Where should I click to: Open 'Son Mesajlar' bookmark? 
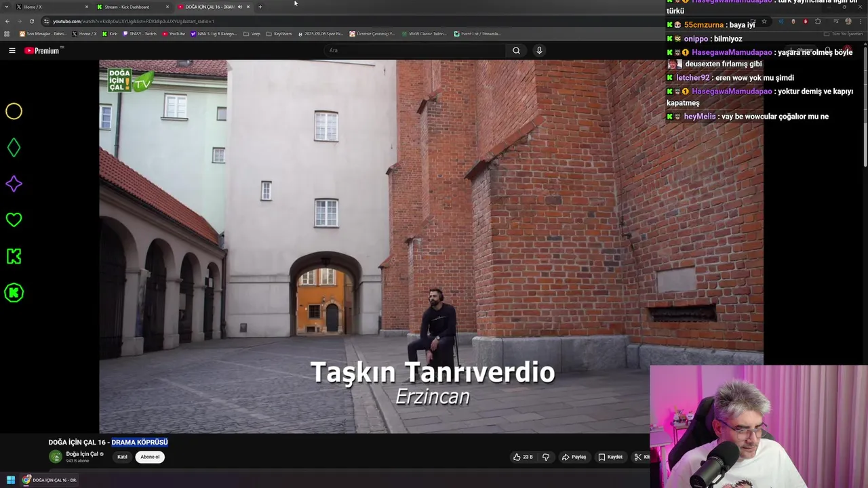click(x=43, y=34)
